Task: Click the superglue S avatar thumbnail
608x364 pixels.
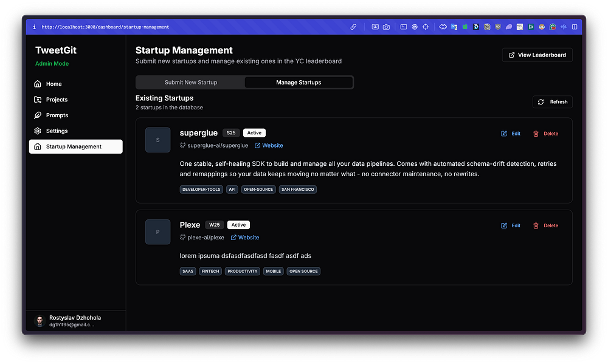Action: point(158,140)
